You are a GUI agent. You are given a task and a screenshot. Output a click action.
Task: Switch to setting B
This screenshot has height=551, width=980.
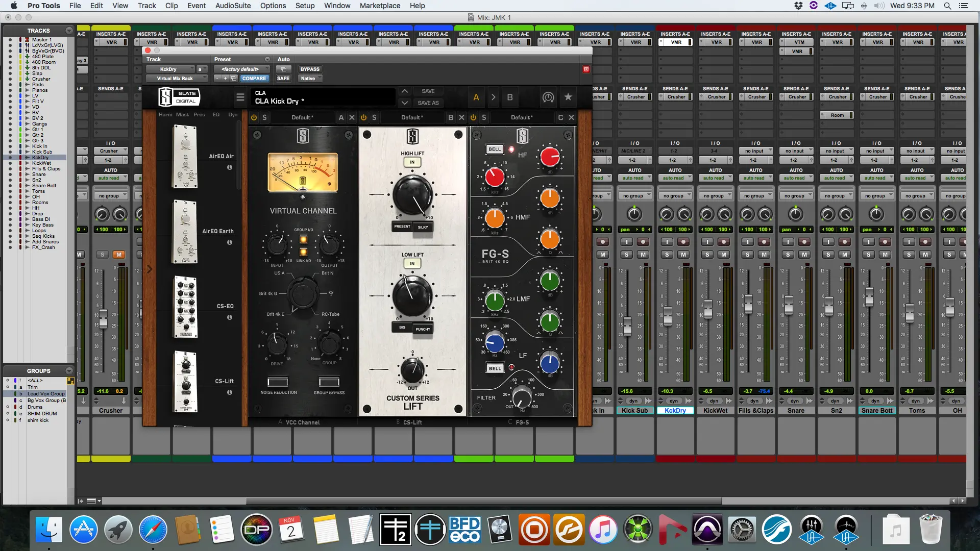click(510, 97)
